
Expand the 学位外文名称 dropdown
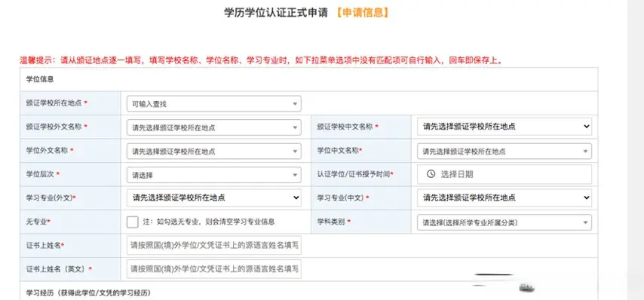214,152
